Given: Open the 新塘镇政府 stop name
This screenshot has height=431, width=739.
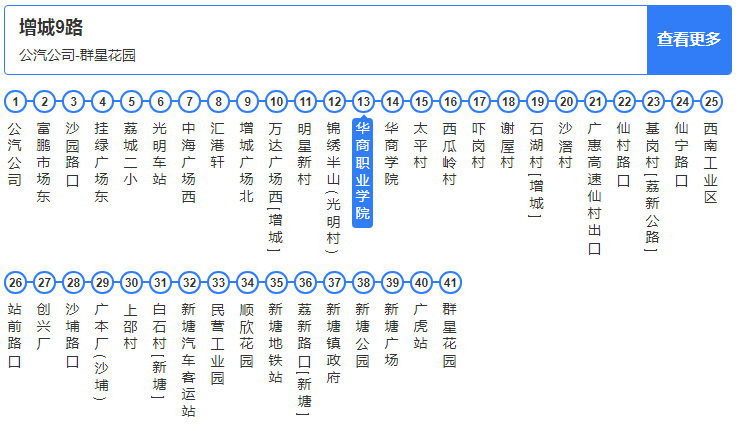Looking at the screenshot, I should click(334, 343).
